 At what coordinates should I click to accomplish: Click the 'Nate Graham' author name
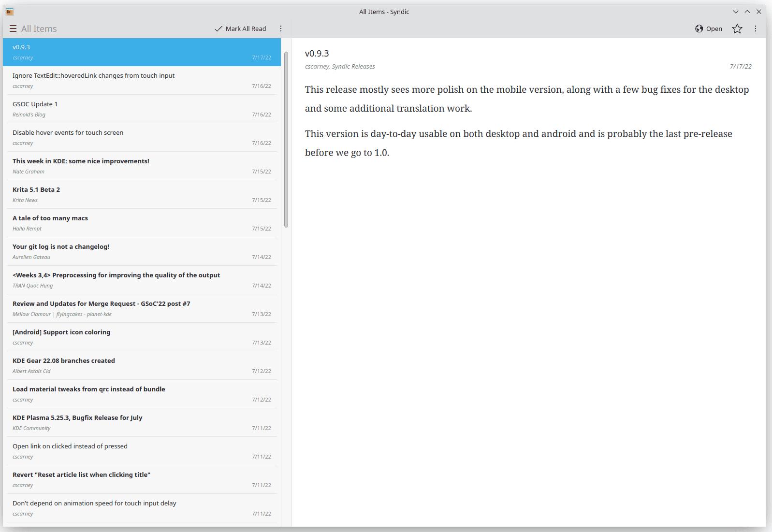click(x=29, y=172)
